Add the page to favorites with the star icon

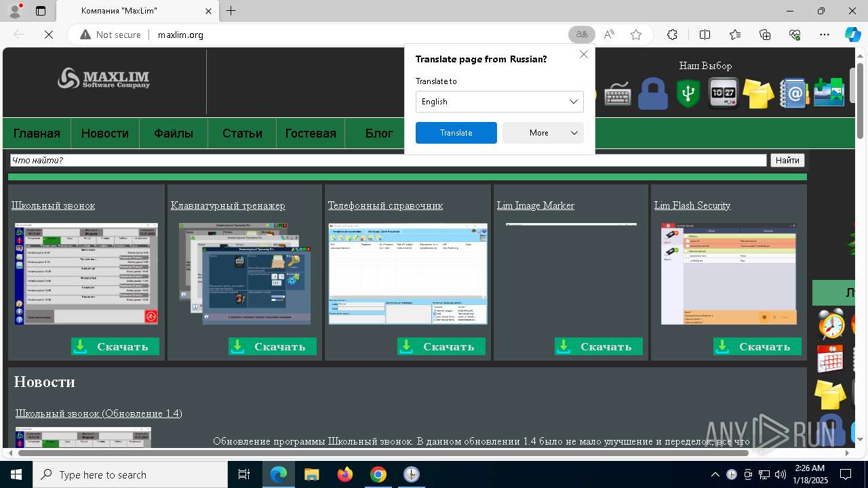click(x=636, y=35)
